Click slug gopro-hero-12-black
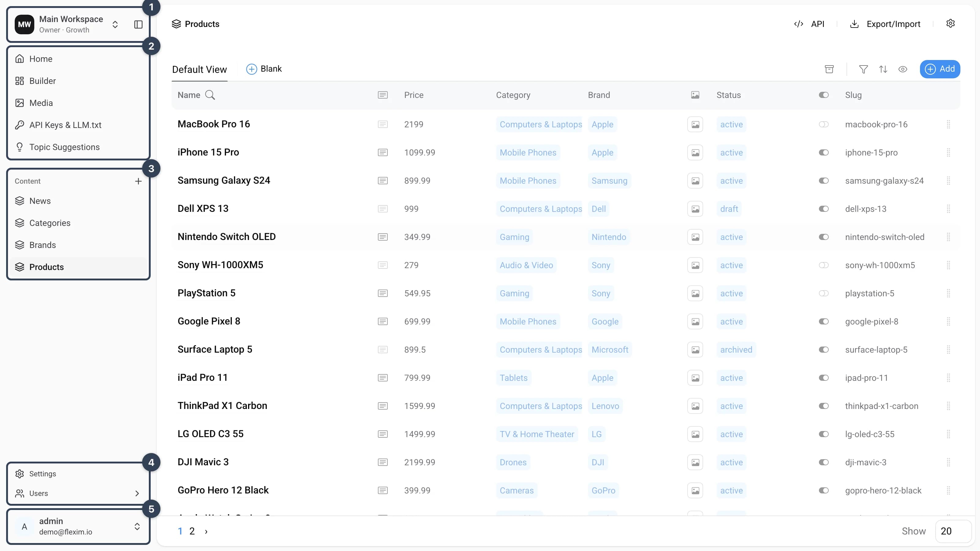 point(883,490)
